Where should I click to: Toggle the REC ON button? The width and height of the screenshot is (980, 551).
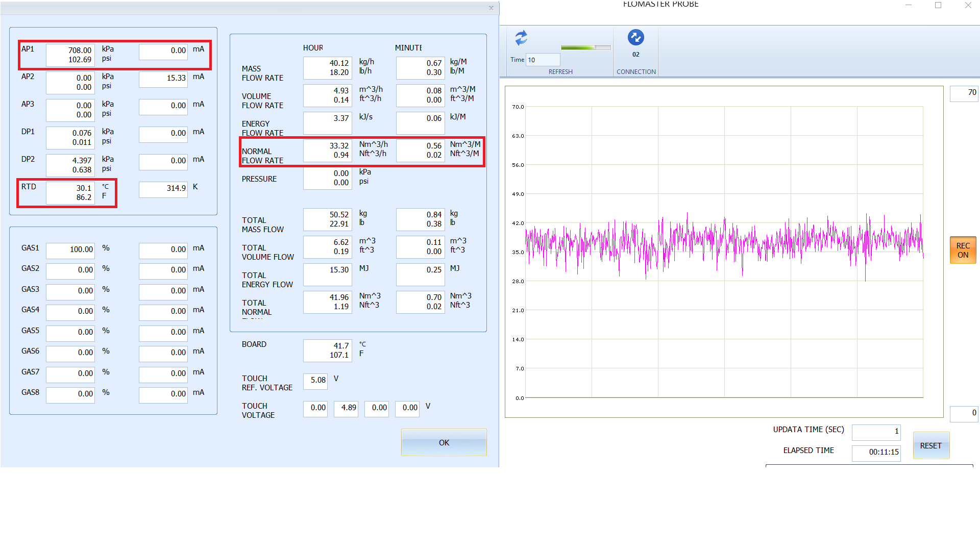tap(962, 250)
